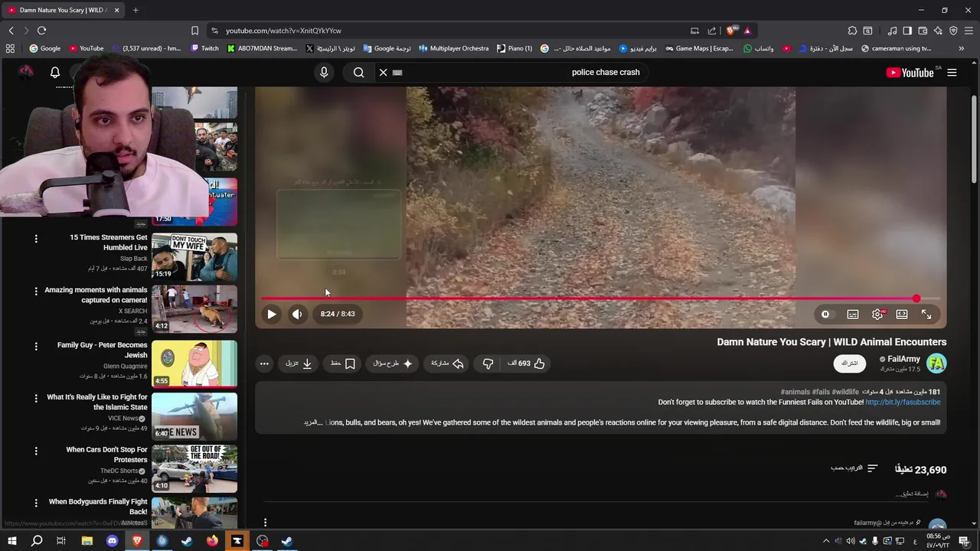Viewport: 980px width, 551px height.
Task: Bookmark this page icon in address bar
Action: click(x=194, y=31)
